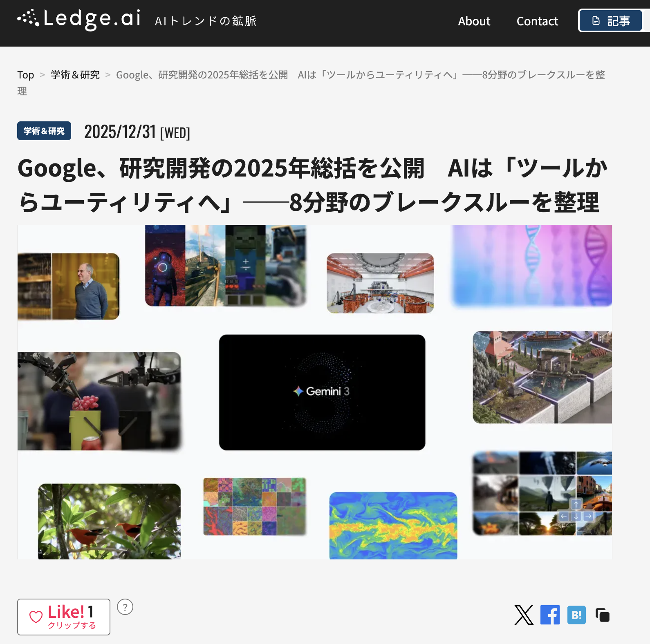Screen dimensions: 650x644
Task: Click the red birds image tile
Action: [109, 521]
